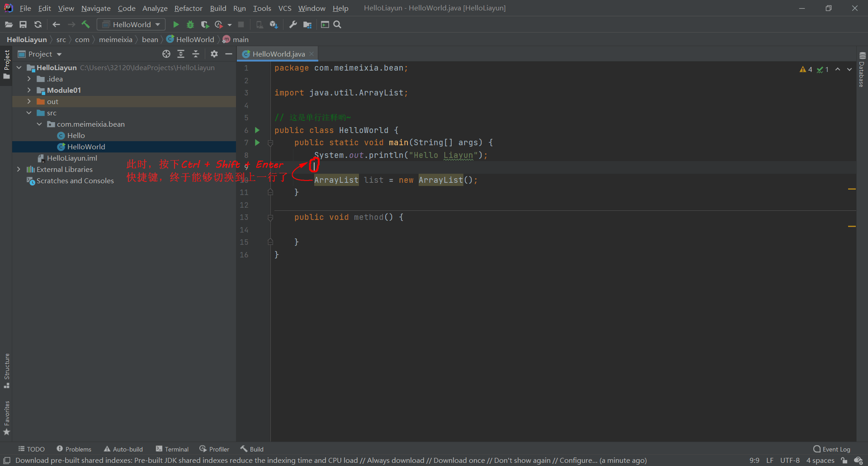Open Project panel gear options

click(214, 54)
